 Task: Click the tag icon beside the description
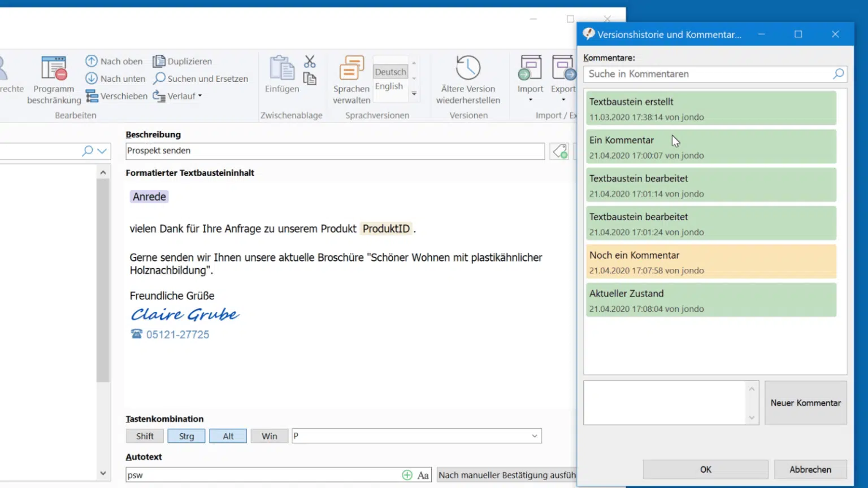click(559, 151)
